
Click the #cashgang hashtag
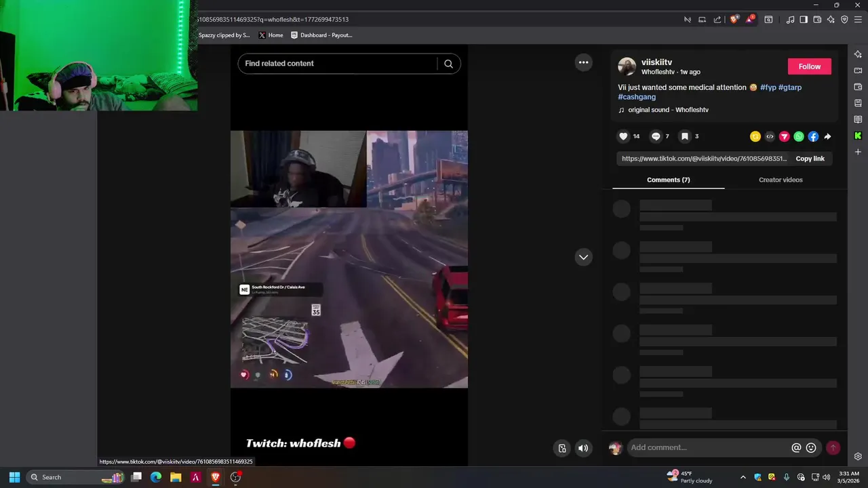point(637,97)
